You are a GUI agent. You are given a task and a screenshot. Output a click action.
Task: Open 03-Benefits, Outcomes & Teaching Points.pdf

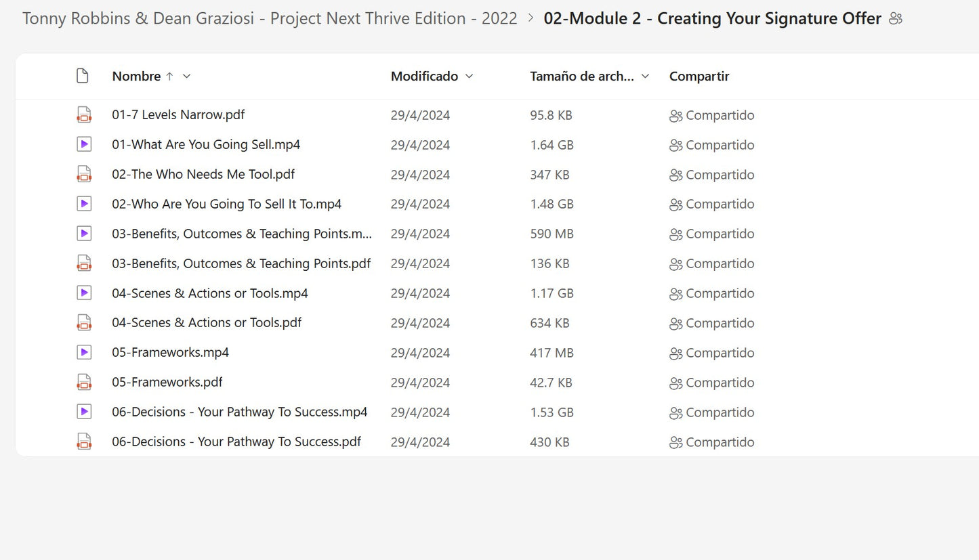[241, 263]
